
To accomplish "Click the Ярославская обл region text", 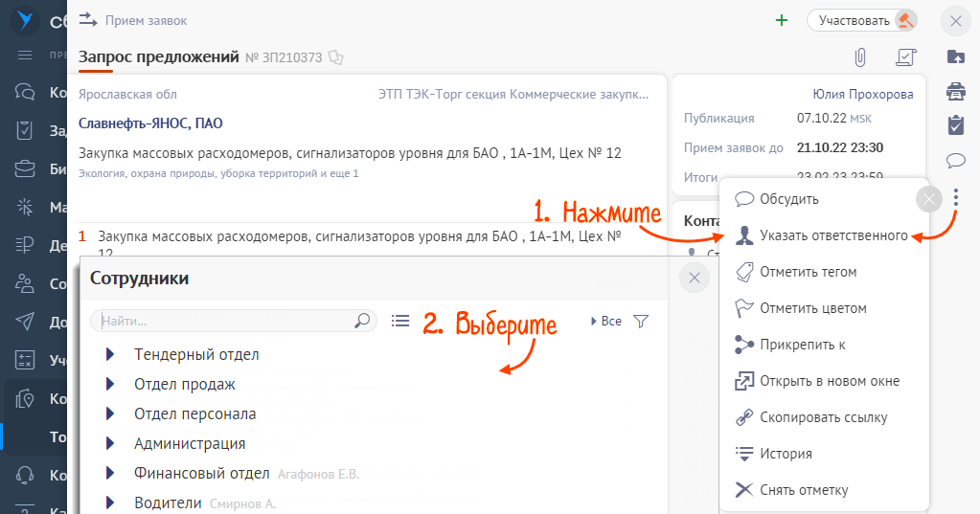I will pyautogui.click(x=127, y=95).
